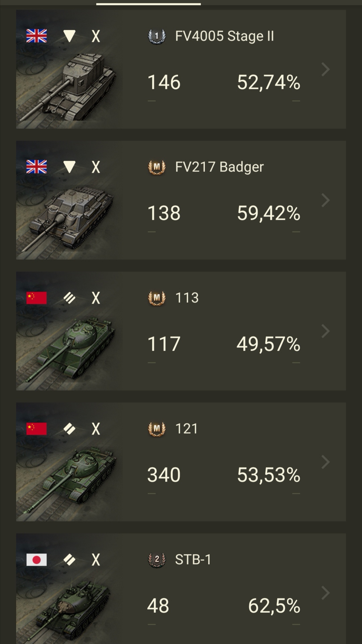The image size is (362, 644).
Task: Click the Ace Tanker badge next to FV217 Badger
Action: coord(157,167)
